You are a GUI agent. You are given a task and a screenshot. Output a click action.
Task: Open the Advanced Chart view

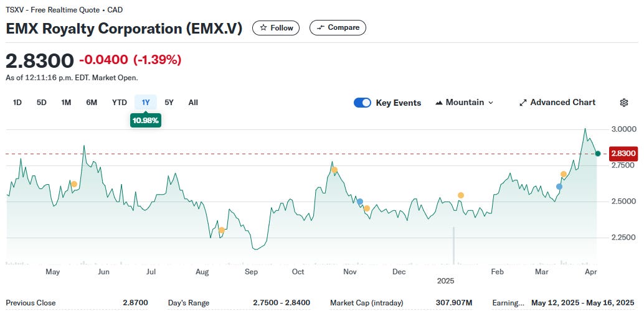[x=557, y=103]
